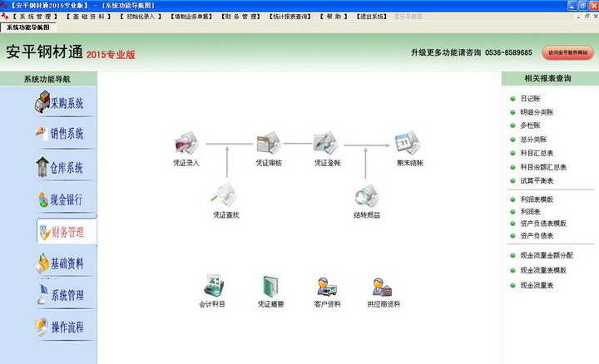Open the 财务管理 menu
599x364 pixels.
(x=240, y=17)
